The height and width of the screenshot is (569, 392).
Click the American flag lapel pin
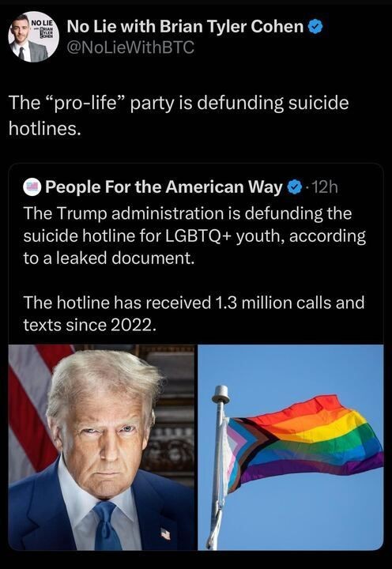[x=165, y=534]
